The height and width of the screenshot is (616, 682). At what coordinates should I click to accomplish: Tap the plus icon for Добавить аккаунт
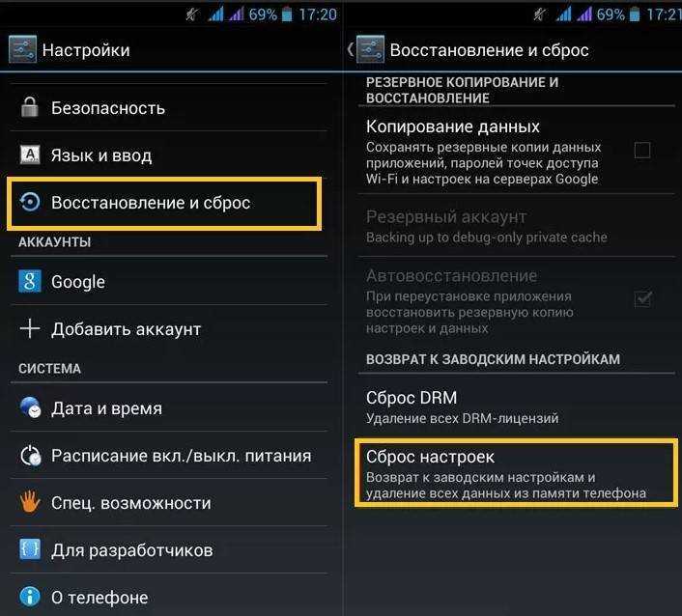click(30, 328)
